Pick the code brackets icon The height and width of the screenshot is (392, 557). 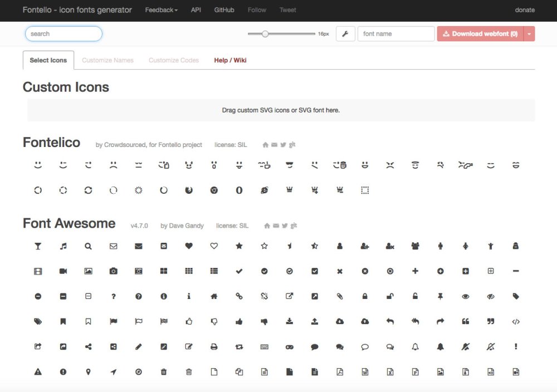[x=516, y=322]
